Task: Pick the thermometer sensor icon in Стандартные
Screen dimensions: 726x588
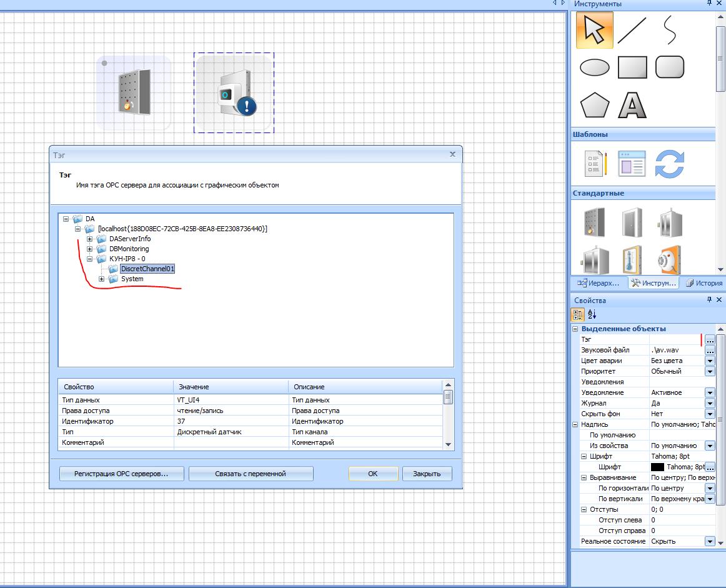Action: tap(632, 259)
